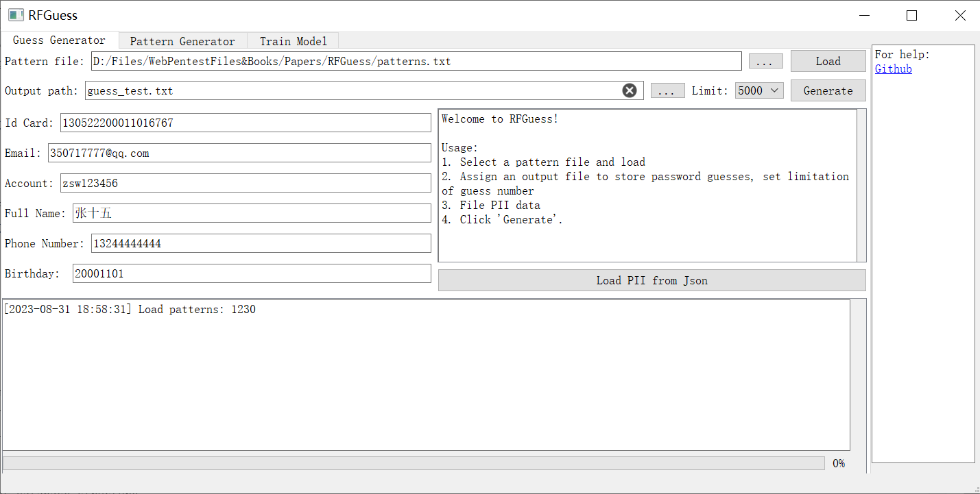Image resolution: width=980 pixels, height=494 pixels.
Task: Click the Full Name field
Action: [x=252, y=213]
